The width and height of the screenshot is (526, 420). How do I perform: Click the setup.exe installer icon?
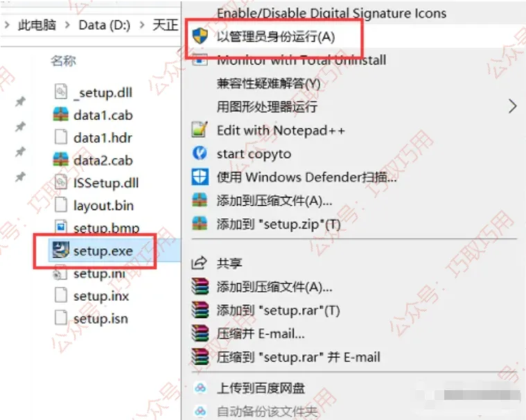[x=61, y=250]
